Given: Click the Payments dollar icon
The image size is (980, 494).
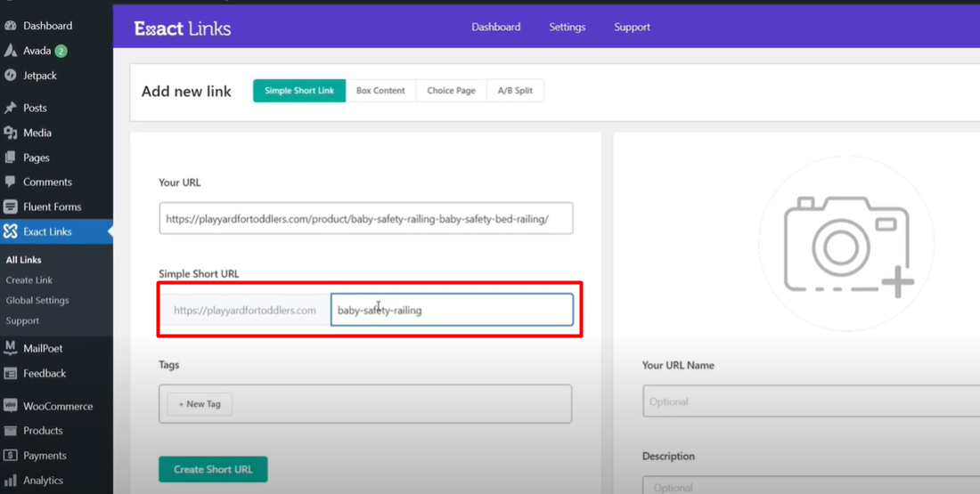Looking at the screenshot, I should coord(10,455).
